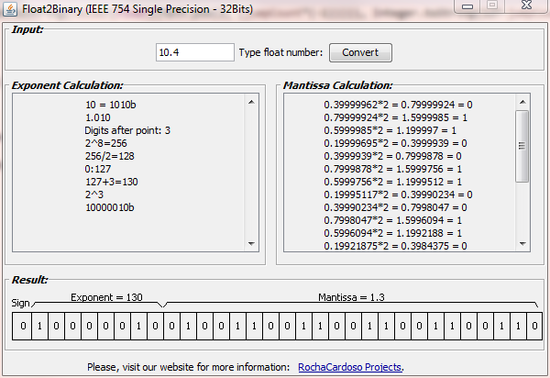Click the maximize window button
Image resolution: width=550 pixels, height=378 pixels.
[492, 5]
